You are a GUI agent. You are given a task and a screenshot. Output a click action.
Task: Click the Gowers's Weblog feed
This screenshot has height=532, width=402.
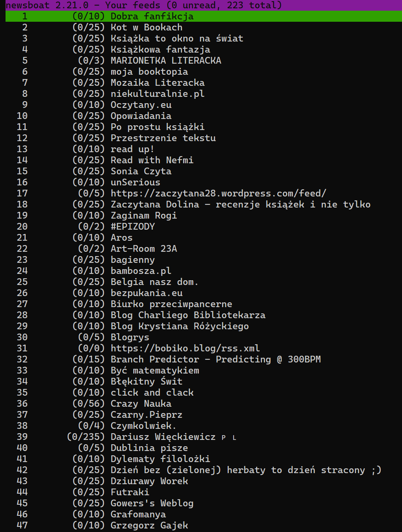pyautogui.click(x=152, y=503)
